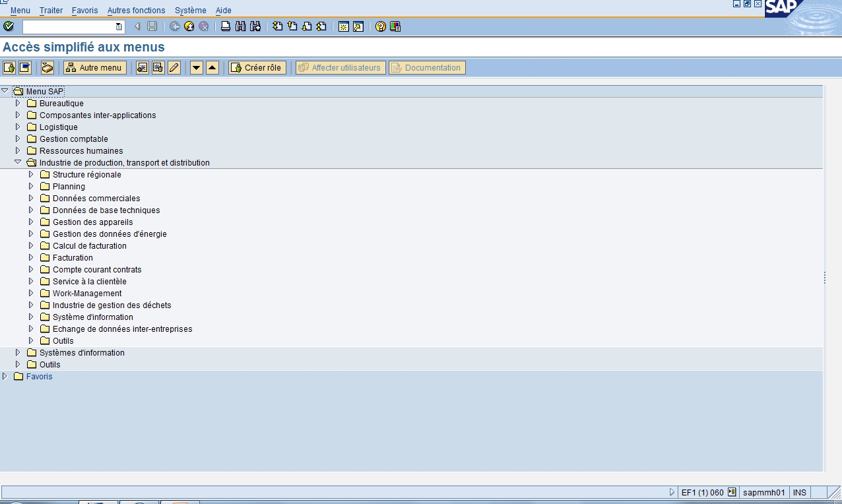
Task: Open Help with the question mark icon
Action: [x=381, y=26]
